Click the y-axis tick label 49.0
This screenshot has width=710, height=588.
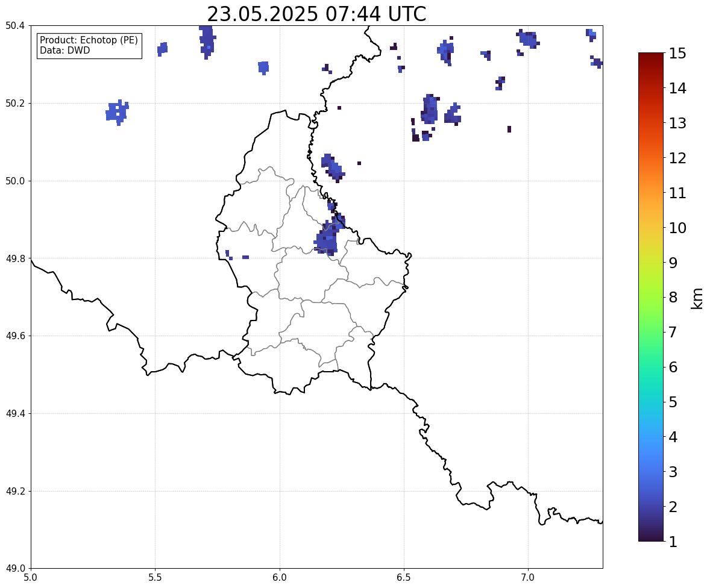(x=15, y=569)
